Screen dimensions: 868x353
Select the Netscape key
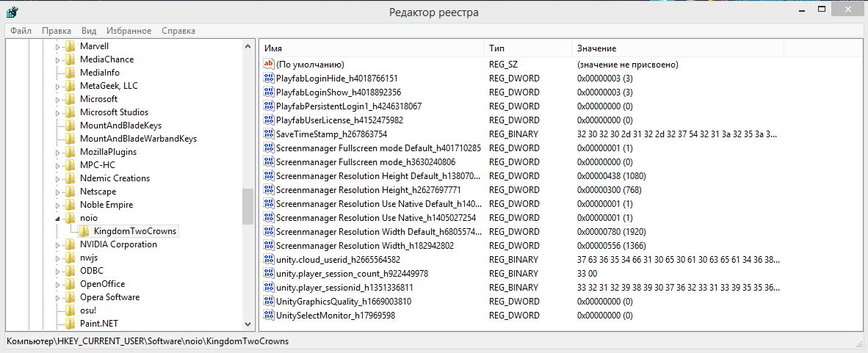98,192
